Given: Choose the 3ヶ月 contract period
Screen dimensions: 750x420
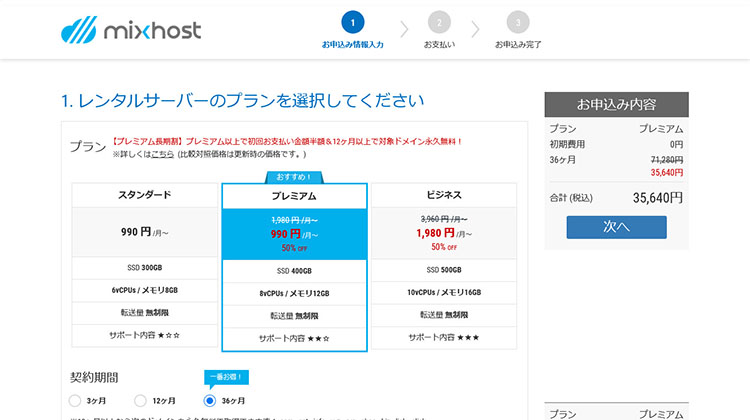Looking at the screenshot, I should [x=75, y=400].
